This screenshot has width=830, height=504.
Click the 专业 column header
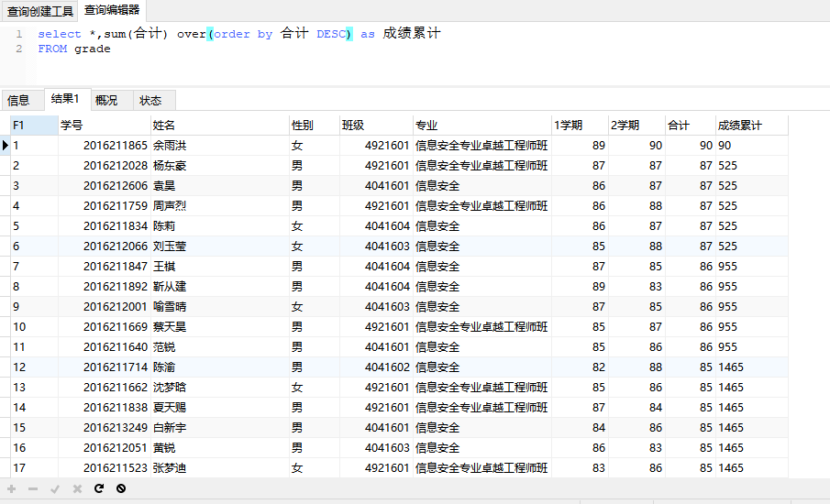[x=482, y=126]
